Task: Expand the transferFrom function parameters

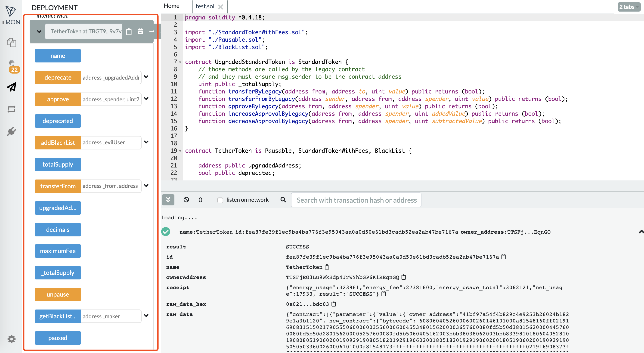Action: [x=146, y=186]
